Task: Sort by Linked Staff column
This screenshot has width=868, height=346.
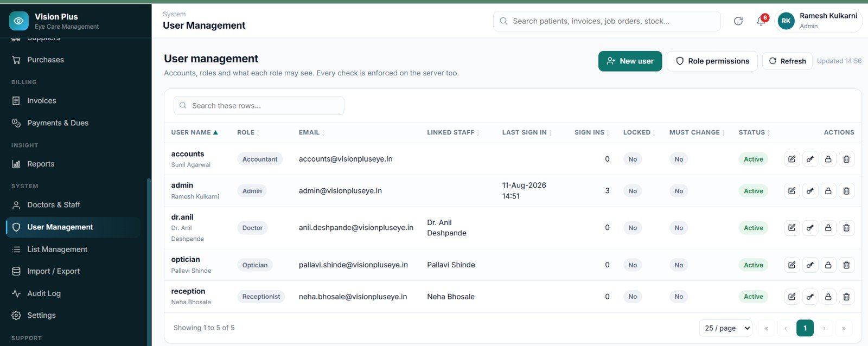Action: pos(453,132)
